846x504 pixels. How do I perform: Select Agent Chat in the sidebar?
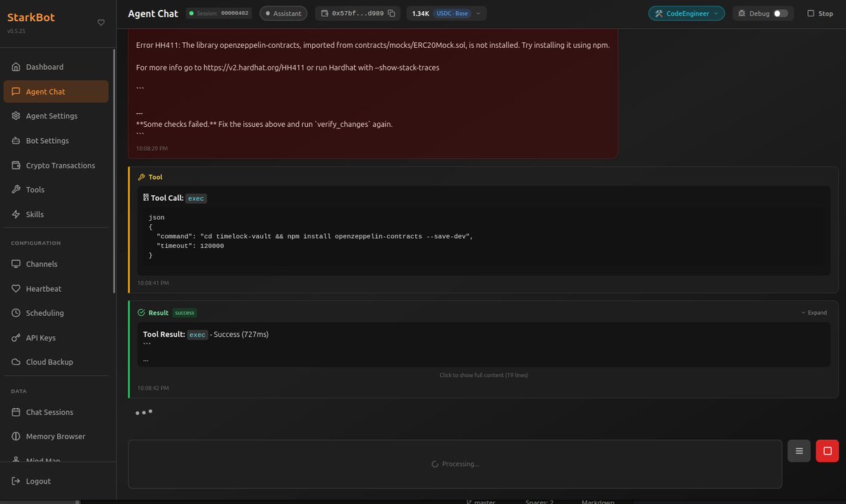[x=56, y=92]
